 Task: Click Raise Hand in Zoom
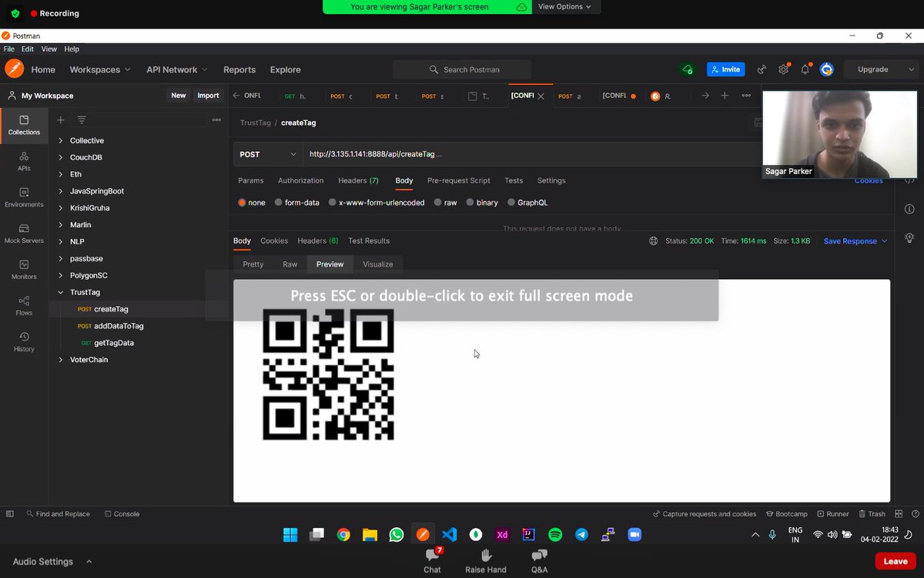486,561
